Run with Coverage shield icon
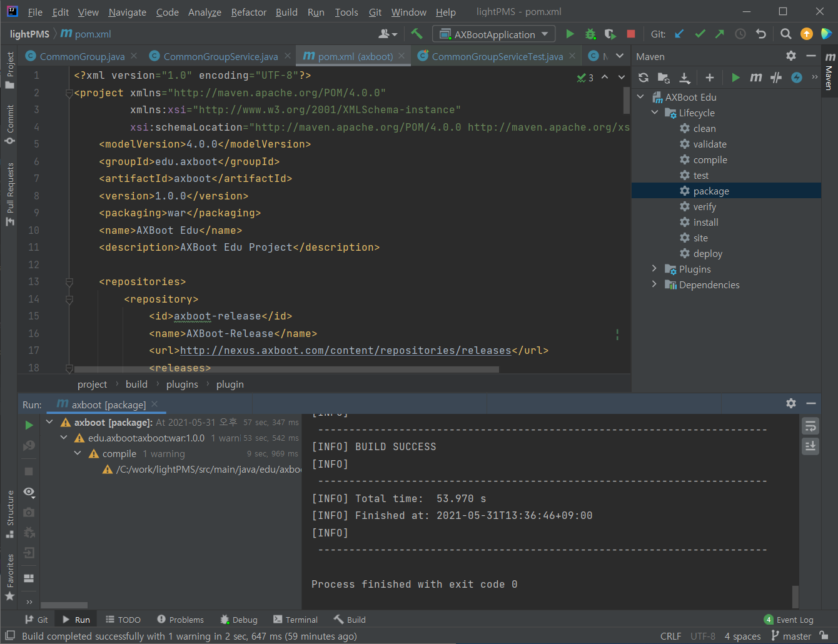The width and height of the screenshot is (838, 644). (x=610, y=34)
